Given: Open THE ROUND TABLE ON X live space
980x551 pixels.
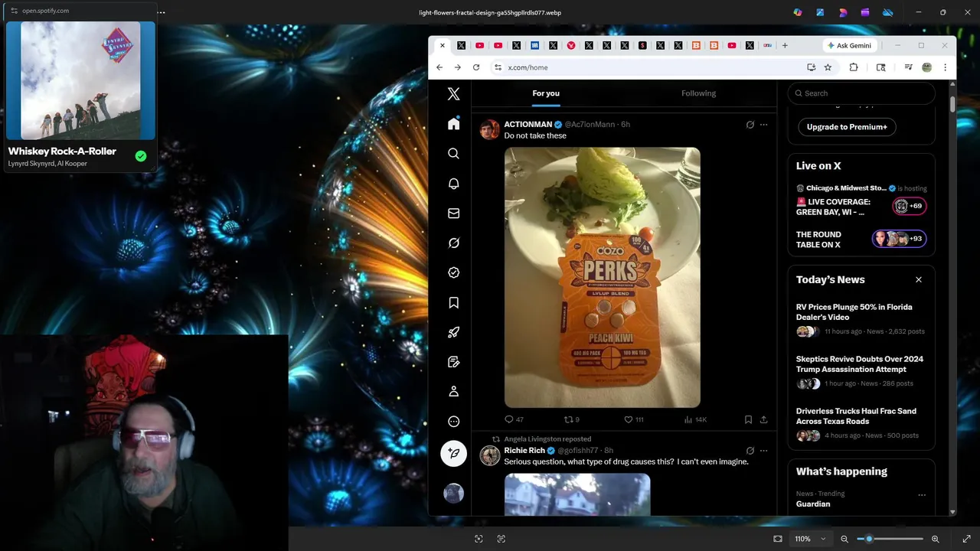Looking at the screenshot, I should pos(861,240).
